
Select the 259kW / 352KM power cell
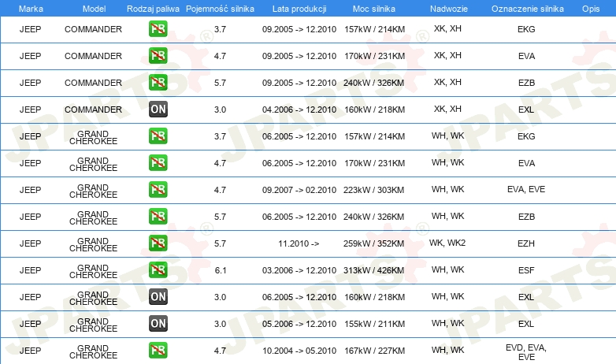point(374,243)
